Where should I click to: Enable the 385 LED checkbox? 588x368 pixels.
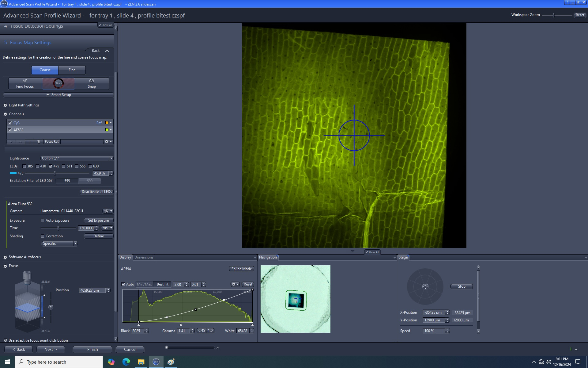click(24, 166)
